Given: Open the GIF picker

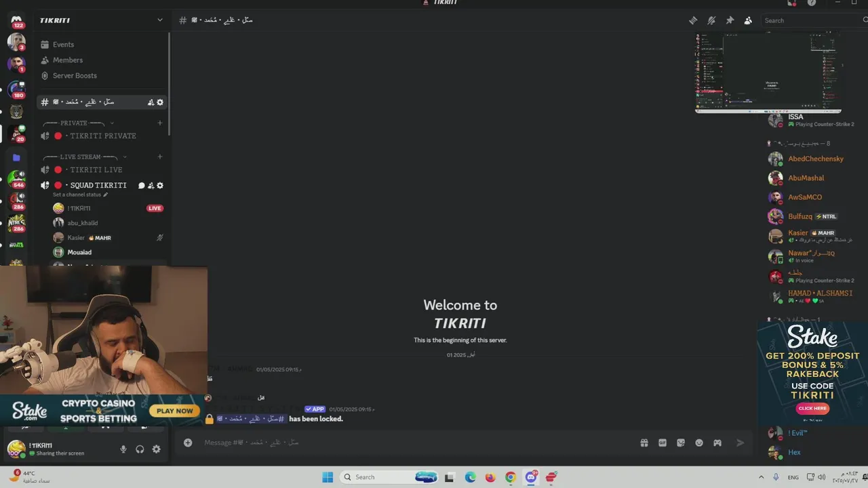Looking at the screenshot, I should tap(663, 443).
